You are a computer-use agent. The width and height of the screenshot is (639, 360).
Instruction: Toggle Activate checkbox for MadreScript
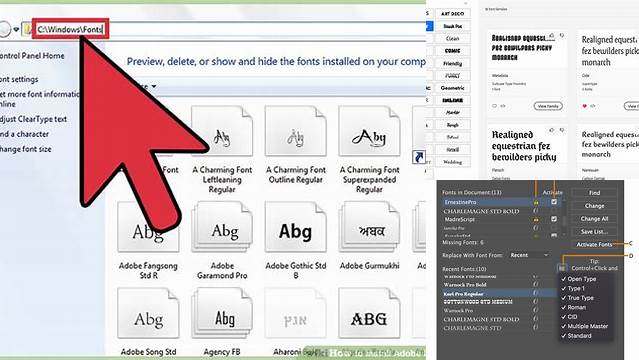coord(554,219)
